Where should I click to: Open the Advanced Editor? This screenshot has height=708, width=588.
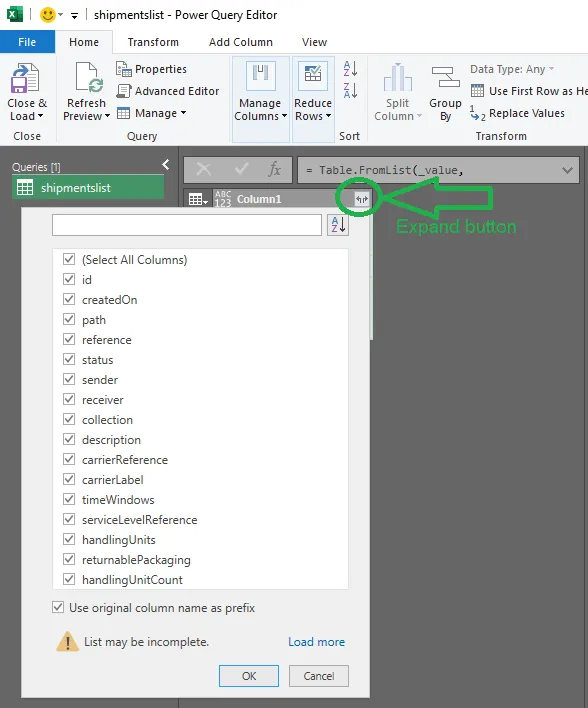pyautogui.click(x=168, y=91)
